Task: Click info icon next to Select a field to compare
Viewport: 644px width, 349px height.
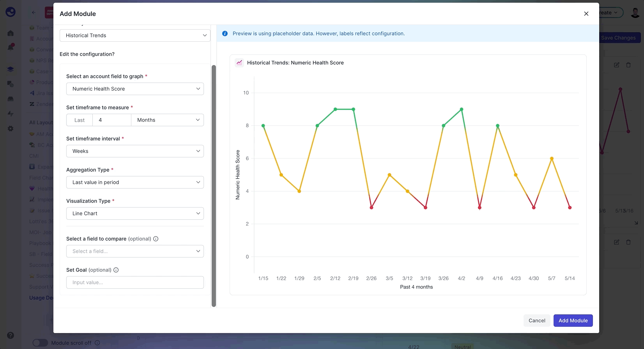Action: (156, 239)
